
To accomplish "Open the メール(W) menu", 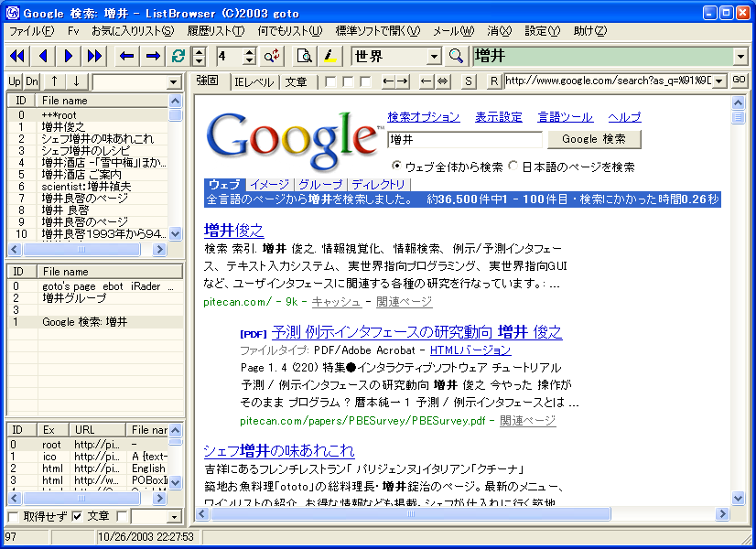I will [x=453, y=31].
